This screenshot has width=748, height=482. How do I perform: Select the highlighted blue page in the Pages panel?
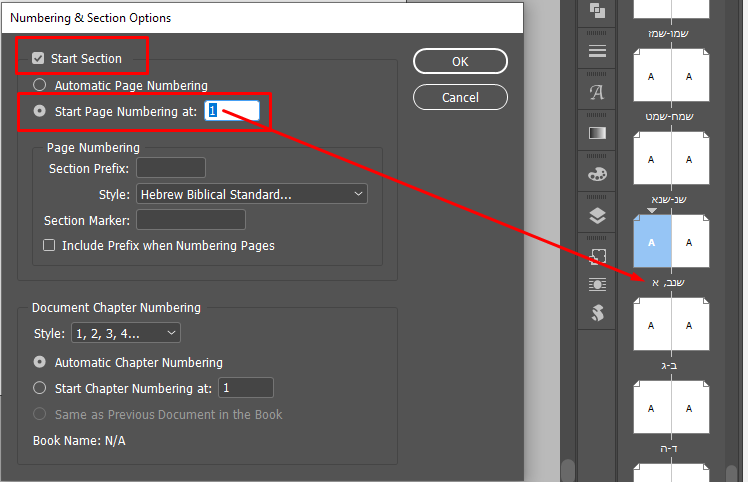[x=652, y=241]
